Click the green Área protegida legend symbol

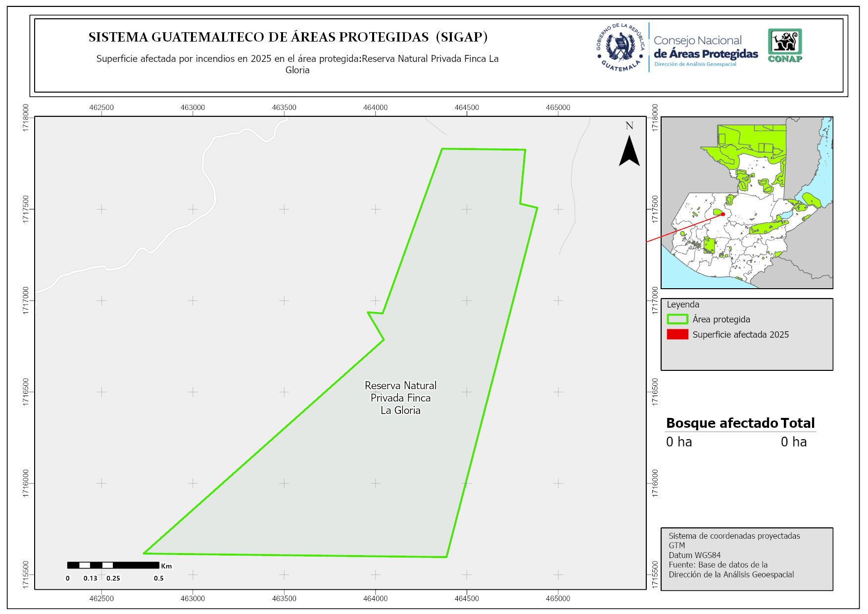click(x=677, y=319)
